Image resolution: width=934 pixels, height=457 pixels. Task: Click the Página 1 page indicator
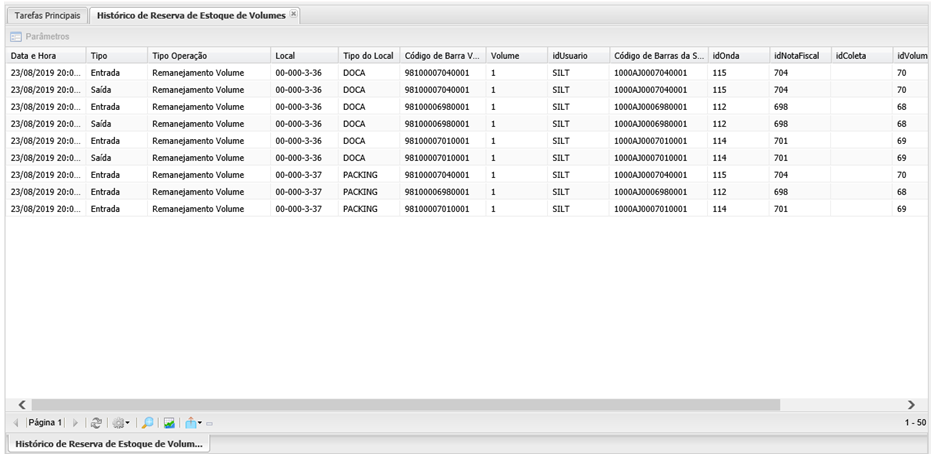point(45,423)
